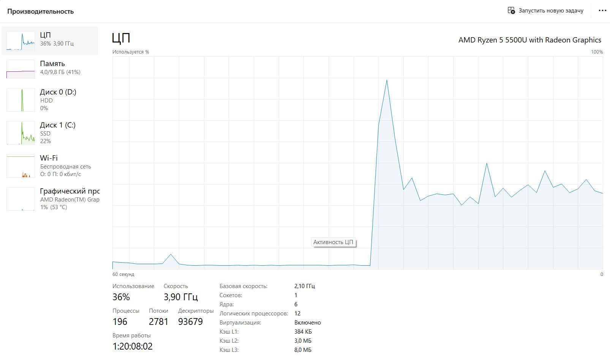Image resolution: width=610 pixels, height=364 pixels.
Task: Click the 36% usage value
Action: pyautogui.click(x=121, y=297)
